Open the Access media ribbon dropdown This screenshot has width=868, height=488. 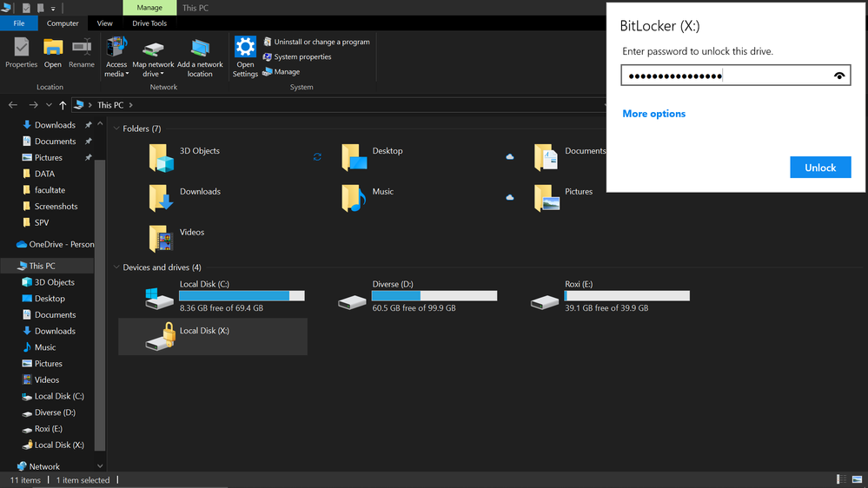(x=116, y=57)
